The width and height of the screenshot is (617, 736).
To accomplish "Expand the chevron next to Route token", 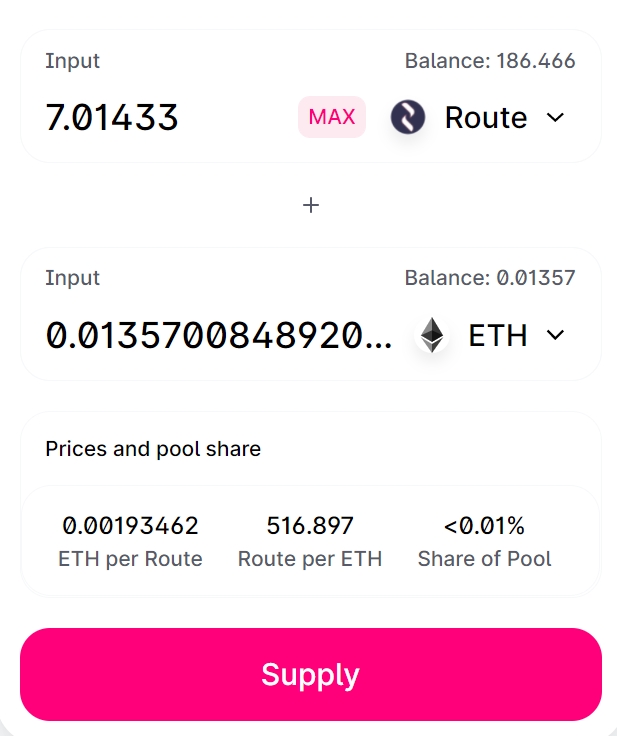I will coord(556,118).
